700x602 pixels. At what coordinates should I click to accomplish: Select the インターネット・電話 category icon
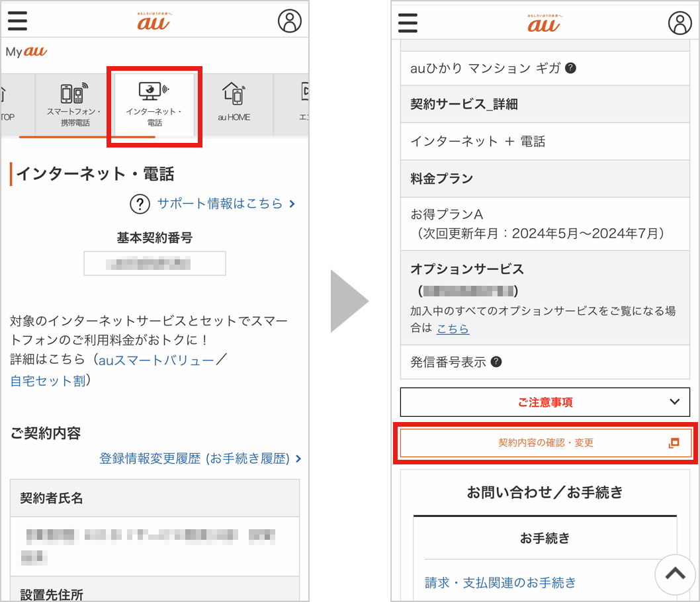pyautogui.click(x=153, y=104)
